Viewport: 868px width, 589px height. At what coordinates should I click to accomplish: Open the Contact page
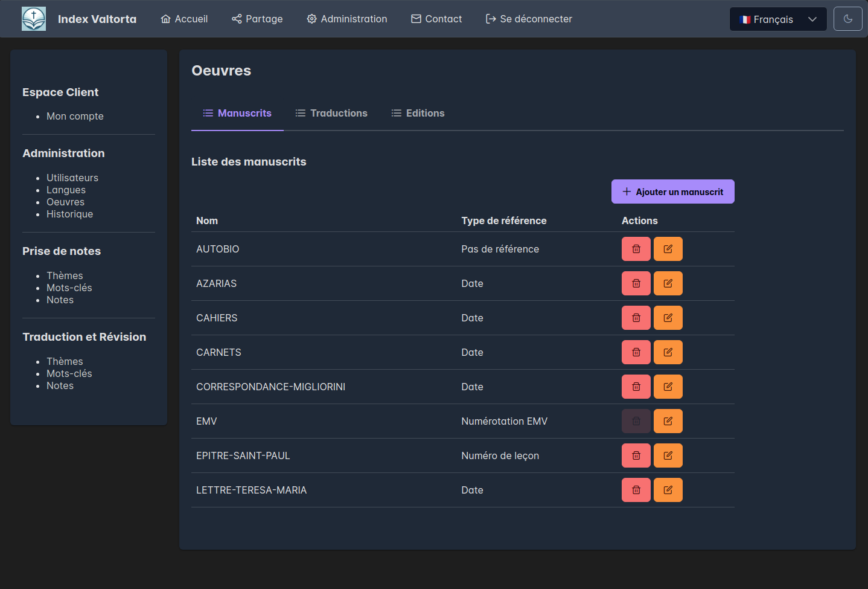[436, 19]
